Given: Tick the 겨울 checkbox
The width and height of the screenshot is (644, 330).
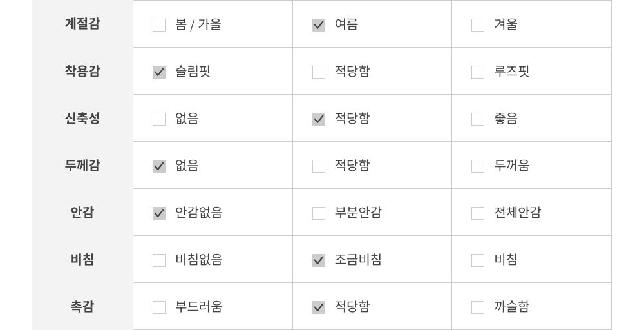Looking at the screenshot, I should tap(478, 25).
